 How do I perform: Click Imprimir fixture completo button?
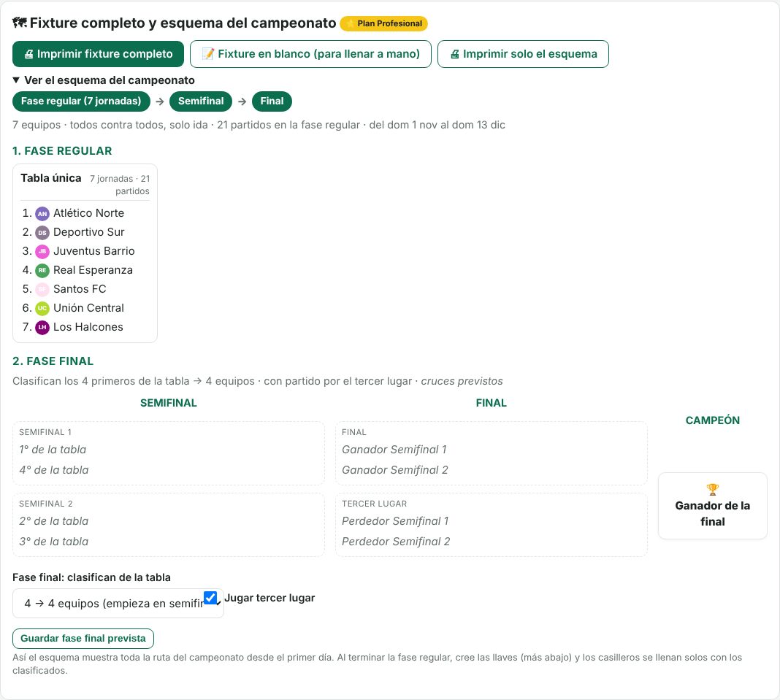click(98, 54)
